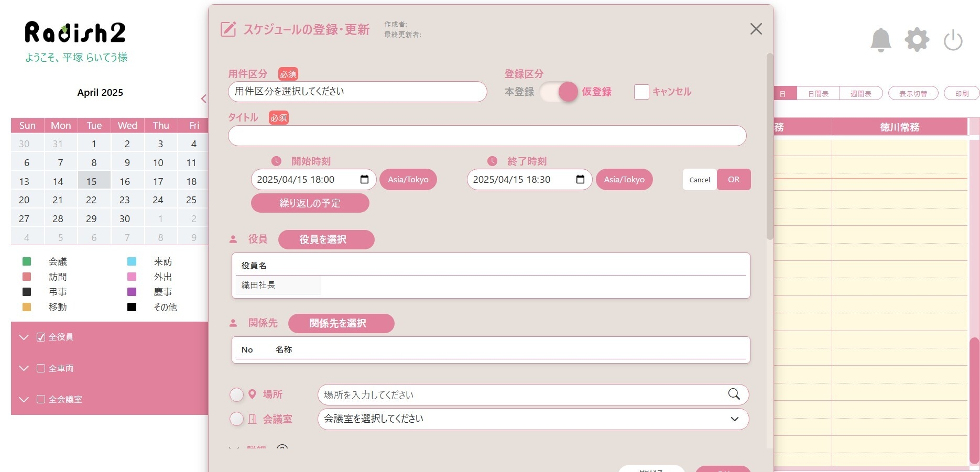The height and width of the screenshot is (472, 980).
Task: Uncheck the 全役員 checkbox
Action: click(41, 337)
